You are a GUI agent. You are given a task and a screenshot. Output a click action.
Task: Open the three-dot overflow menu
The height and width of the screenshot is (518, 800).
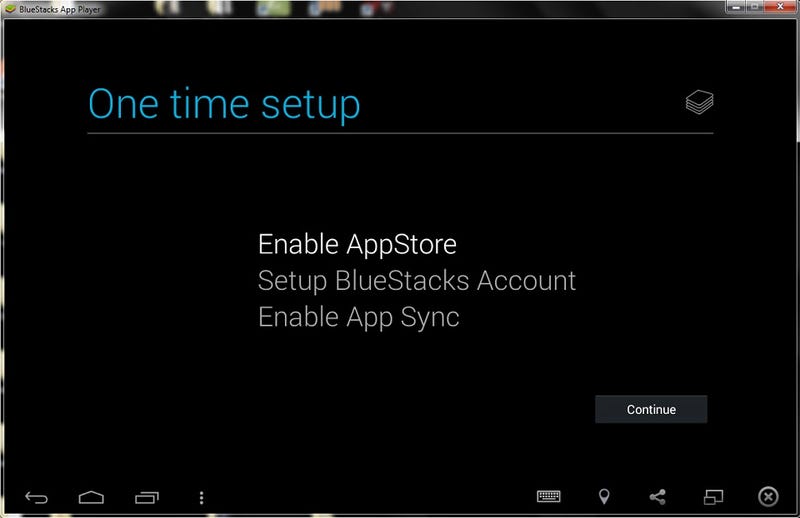[202, 498]
